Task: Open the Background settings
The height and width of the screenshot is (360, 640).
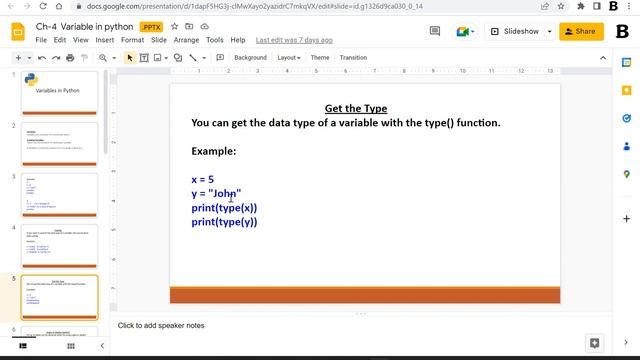Action: coord(250,58)
